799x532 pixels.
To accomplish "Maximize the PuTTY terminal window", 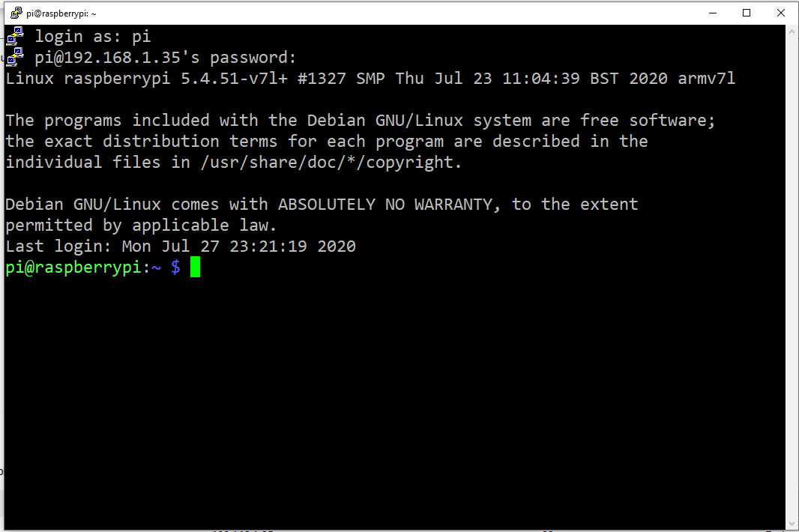I will tap(747, 13).
